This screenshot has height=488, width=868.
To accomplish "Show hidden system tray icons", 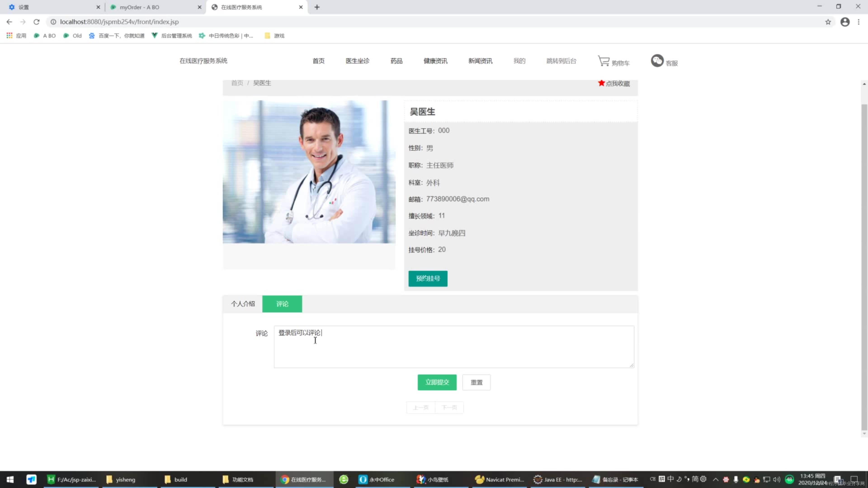I will coord(715,479).
